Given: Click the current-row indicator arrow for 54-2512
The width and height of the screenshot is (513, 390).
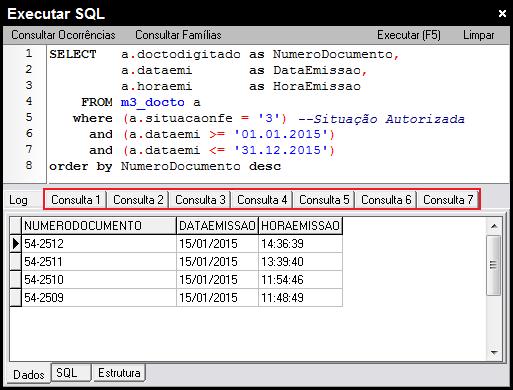Looking at the screenshot, I should click(15, 244).
